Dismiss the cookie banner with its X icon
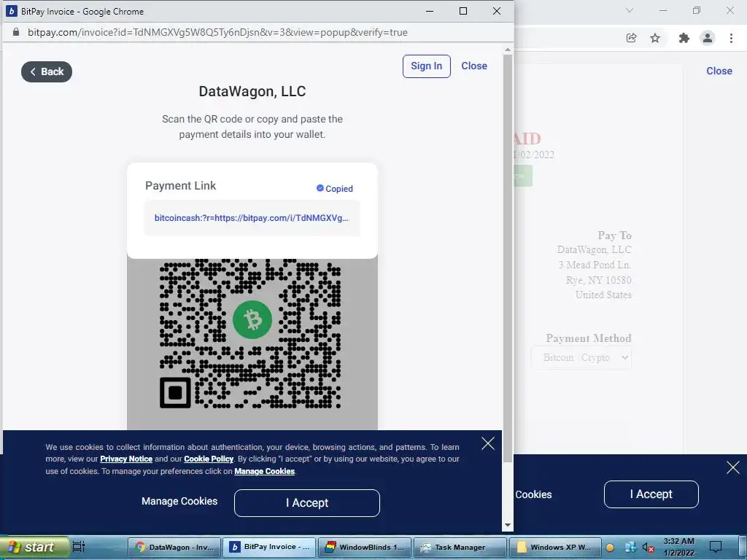Screen dimensions: 747x560 (x=488, y=444)
